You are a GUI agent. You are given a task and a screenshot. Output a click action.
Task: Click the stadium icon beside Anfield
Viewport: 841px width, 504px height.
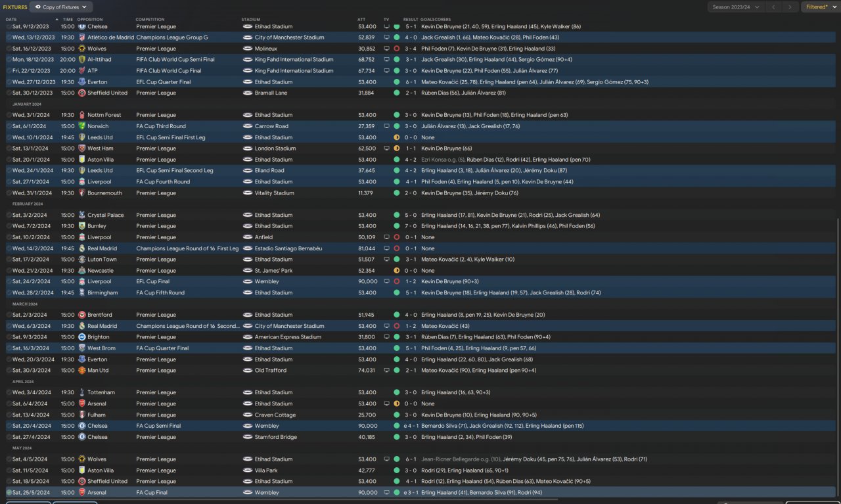pos(247,237)
